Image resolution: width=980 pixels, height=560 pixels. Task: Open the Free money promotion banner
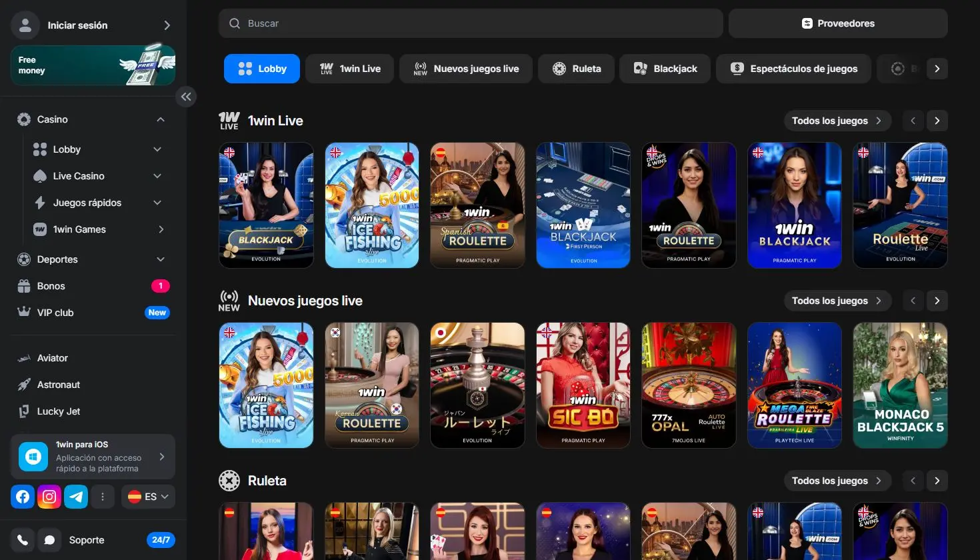point(93,65)
